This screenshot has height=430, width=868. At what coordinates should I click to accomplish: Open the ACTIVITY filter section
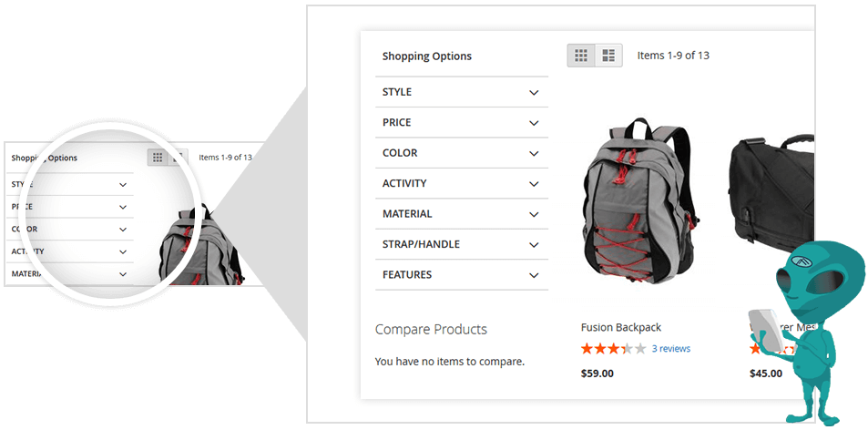click(x=462, y=183)
